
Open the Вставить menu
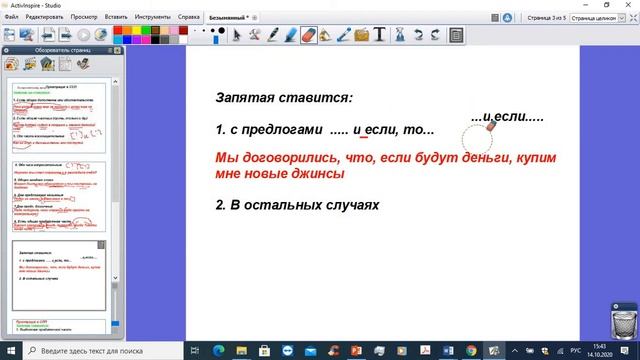(x=116, y=17)
